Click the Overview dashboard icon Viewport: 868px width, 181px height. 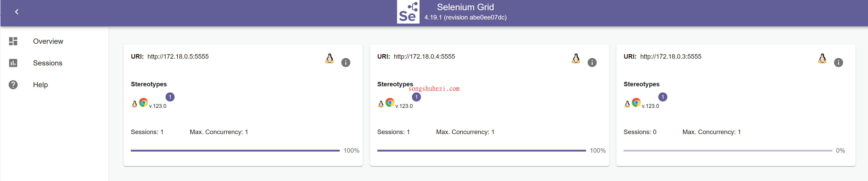click(x=13, y=41)
